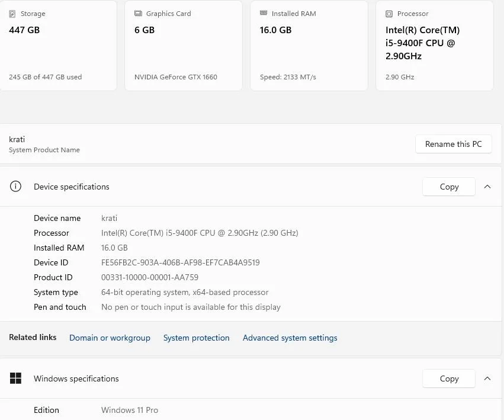Viewport: 504px width, 420px height.
Task: Click the Processor chip icon
Action: click(389, 14)
